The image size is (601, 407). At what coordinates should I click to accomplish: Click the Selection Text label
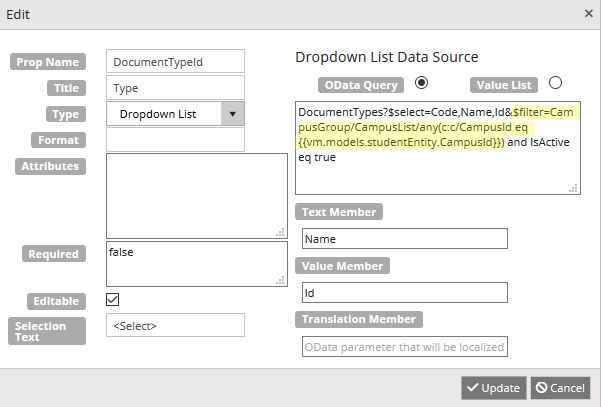pyautogui.click(x=47, y=331)
